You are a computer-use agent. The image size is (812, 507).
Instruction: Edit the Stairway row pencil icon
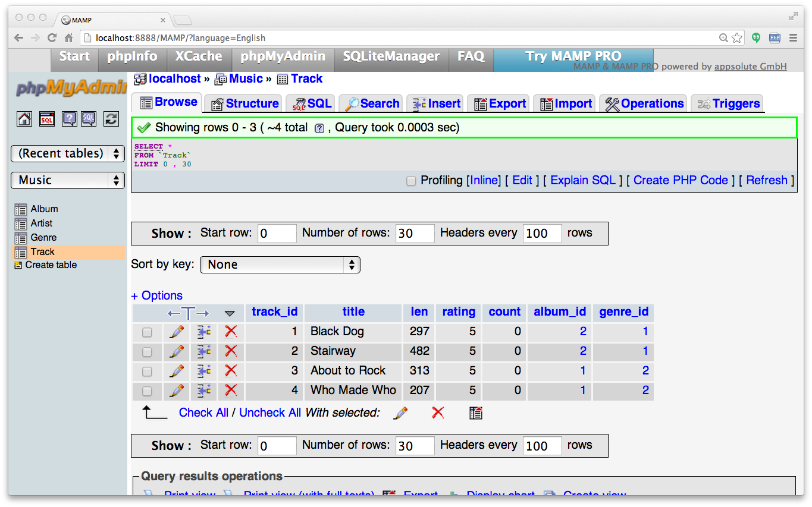coord(177,351)
